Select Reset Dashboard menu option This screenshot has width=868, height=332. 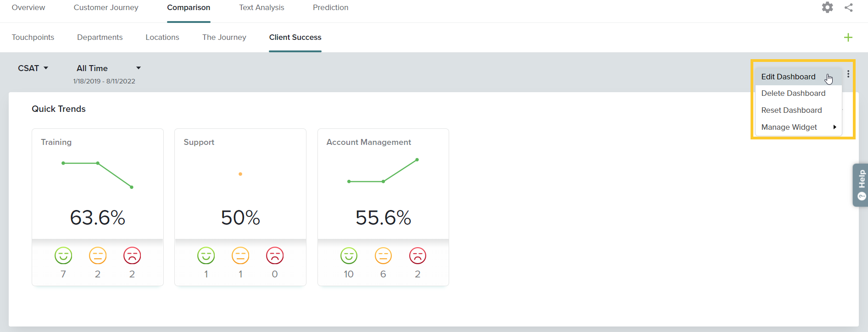point(791,110)
